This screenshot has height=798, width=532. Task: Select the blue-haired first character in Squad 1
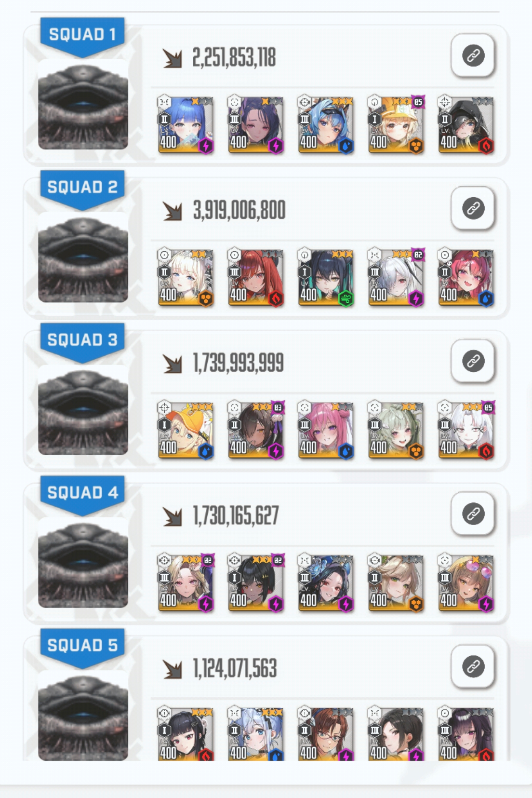tap(186, 125)
